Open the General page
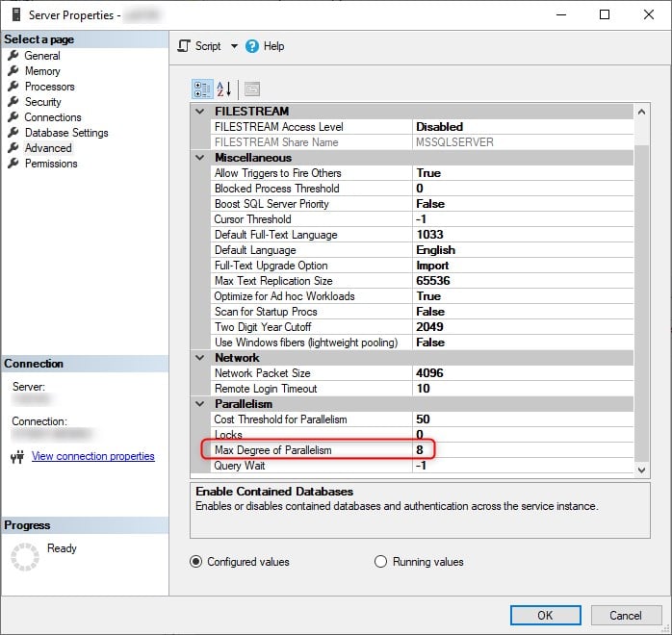672x635 pixels. 42,56
